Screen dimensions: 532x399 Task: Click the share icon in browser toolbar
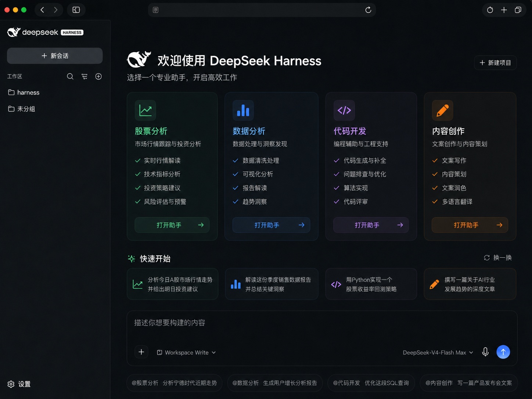click(490, 10)
